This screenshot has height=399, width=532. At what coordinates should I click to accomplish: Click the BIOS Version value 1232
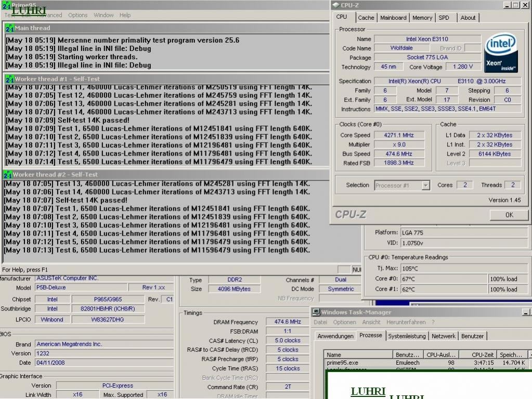click(x=104, y=354)
